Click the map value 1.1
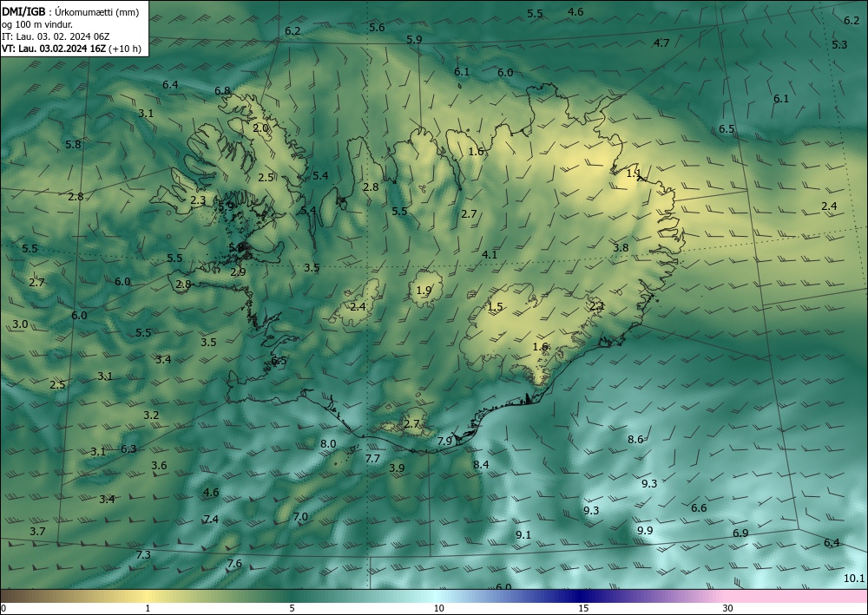This screenshot has width=868, height=615. [634, 173]
